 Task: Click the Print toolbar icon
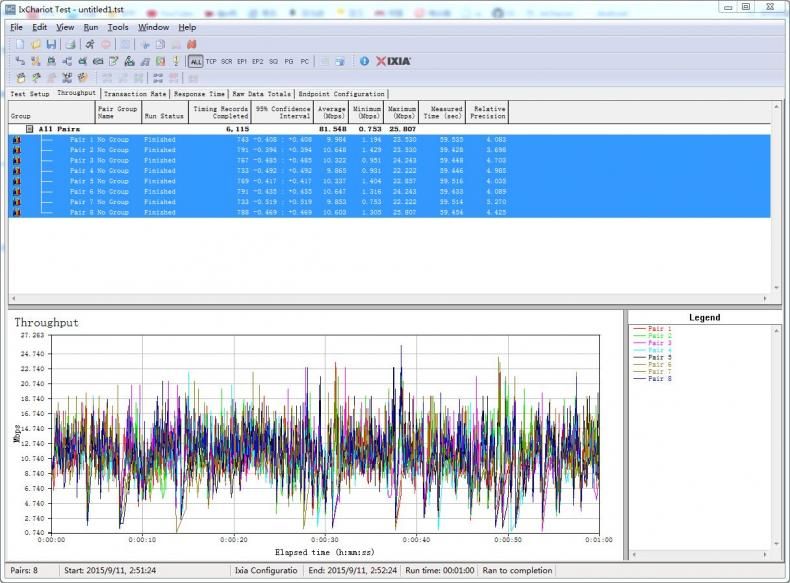71,44
